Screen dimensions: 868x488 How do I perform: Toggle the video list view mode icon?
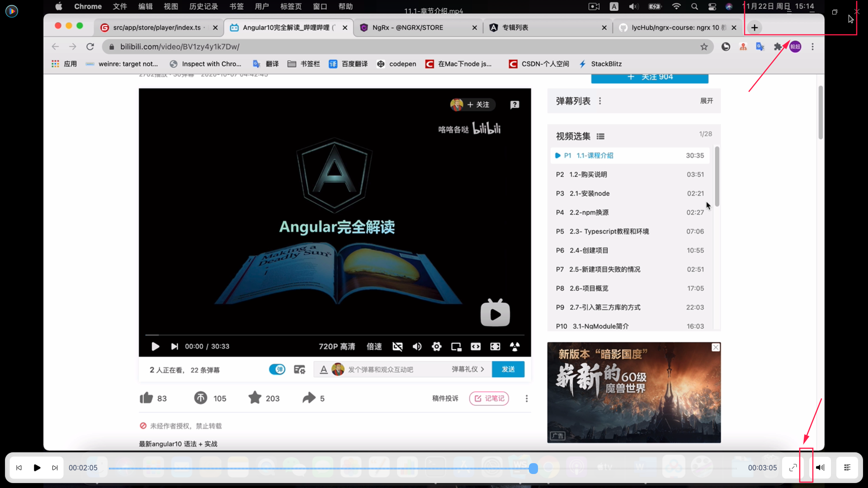coord(600,136)
